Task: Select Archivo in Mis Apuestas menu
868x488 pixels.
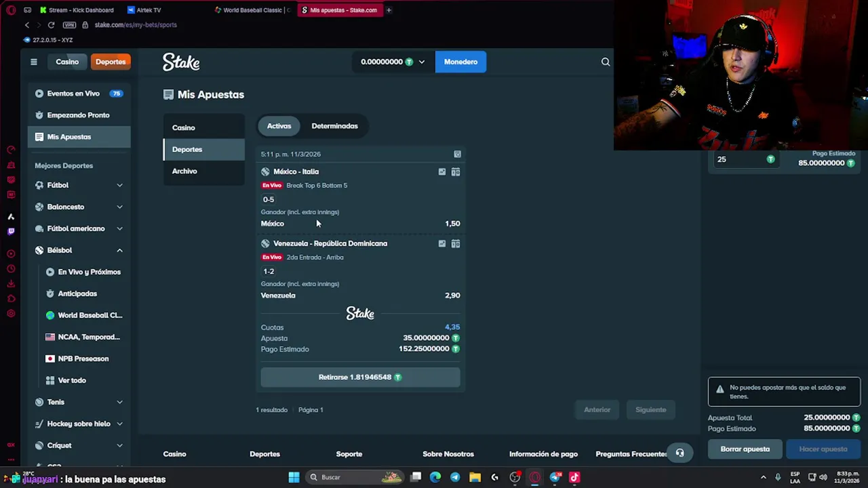Action: coord(203,171)
